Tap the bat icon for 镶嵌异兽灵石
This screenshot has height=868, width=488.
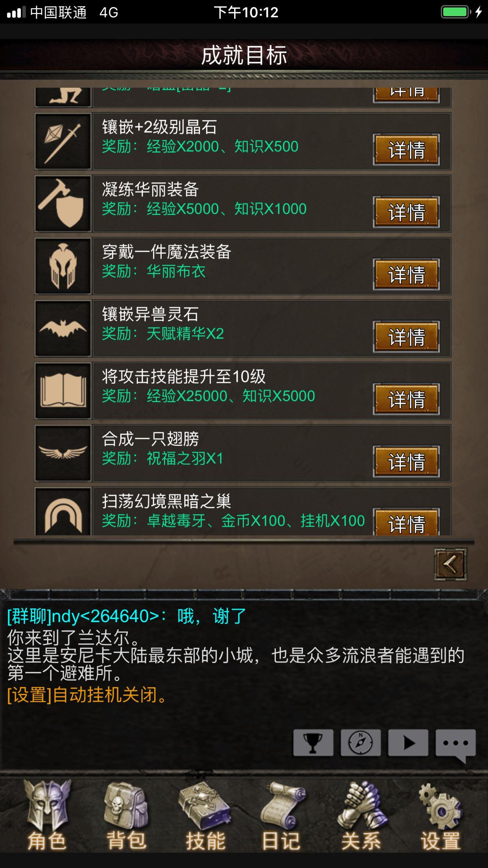[x=63, y=328]
